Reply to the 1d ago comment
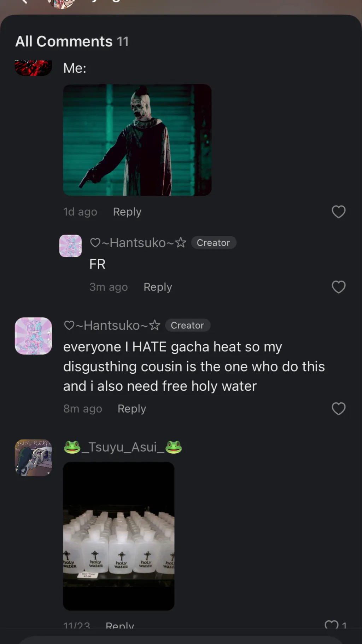 127,212
